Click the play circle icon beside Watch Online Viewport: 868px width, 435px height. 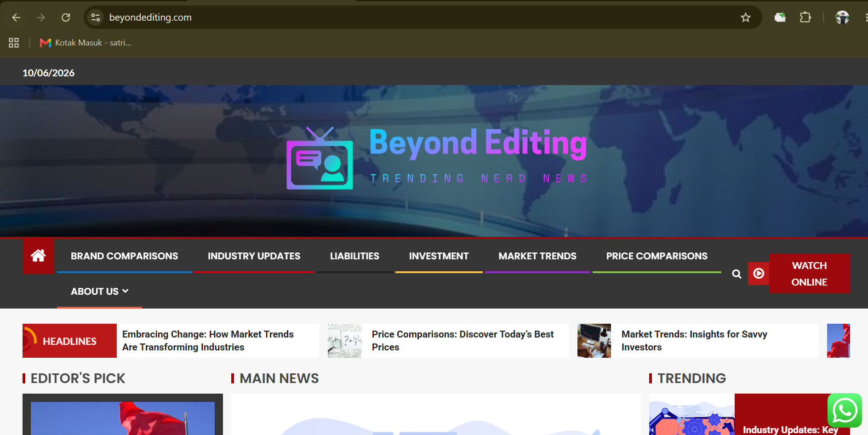(x=759, y=274)
